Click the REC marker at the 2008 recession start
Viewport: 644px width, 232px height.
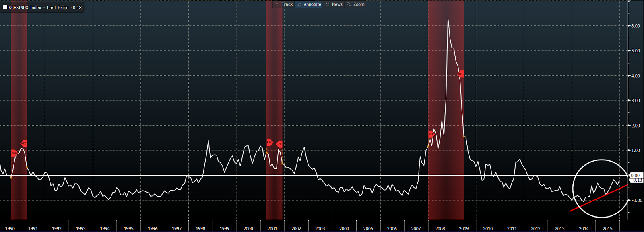tap(431, 134)
